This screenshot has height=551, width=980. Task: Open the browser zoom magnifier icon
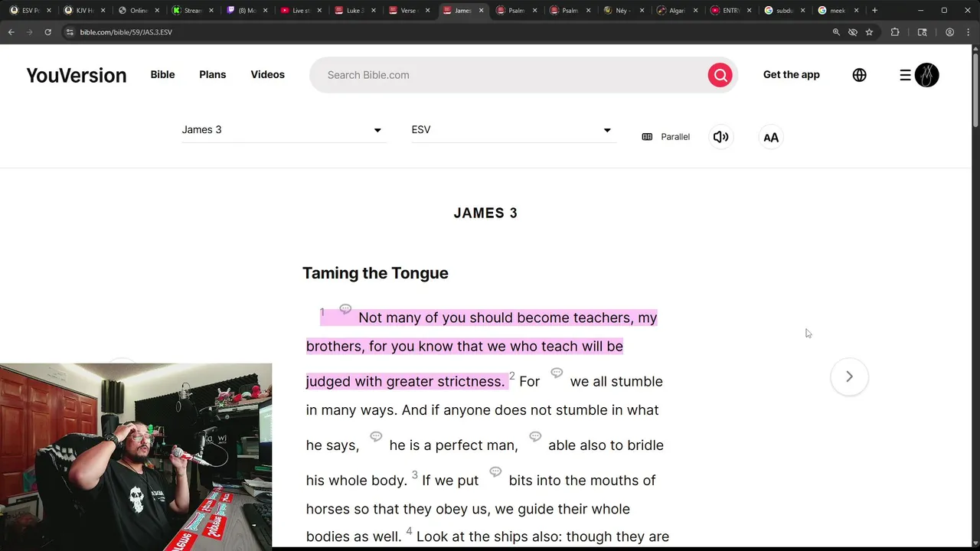pos(836,32)
